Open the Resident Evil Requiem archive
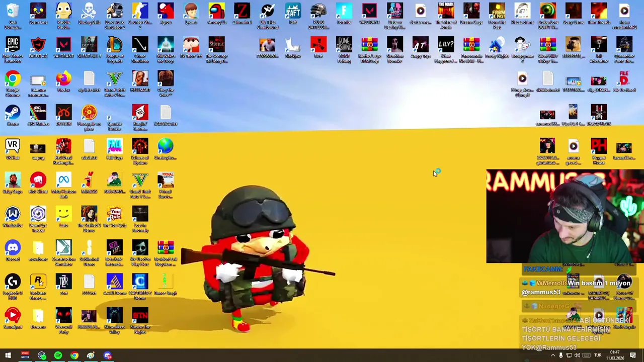 [166, 252]
